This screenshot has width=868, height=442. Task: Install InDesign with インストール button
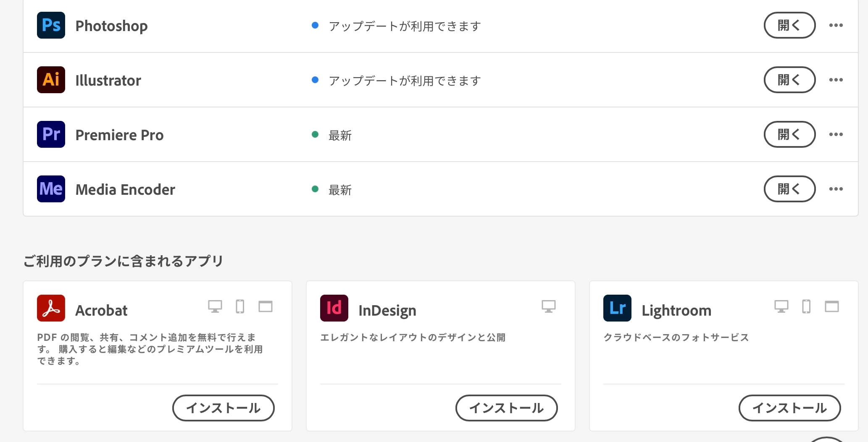[x=507, y=408]
